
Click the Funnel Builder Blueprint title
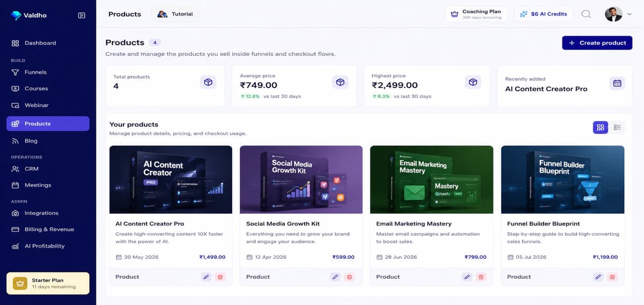(544, 223)
